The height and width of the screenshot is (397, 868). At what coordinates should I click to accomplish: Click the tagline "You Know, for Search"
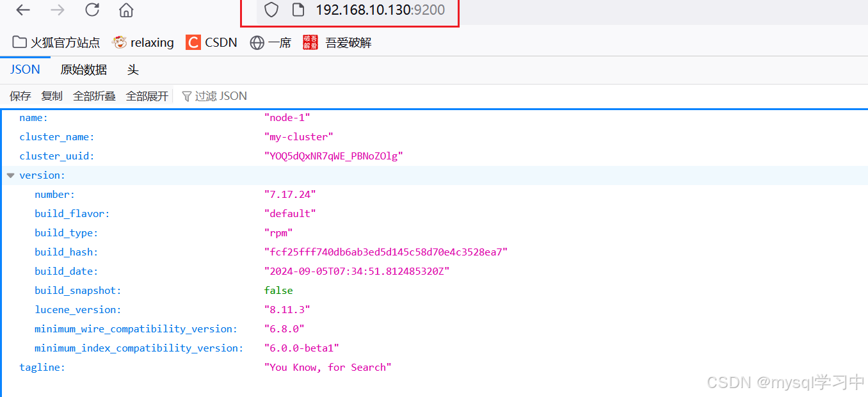pos(328,368)
